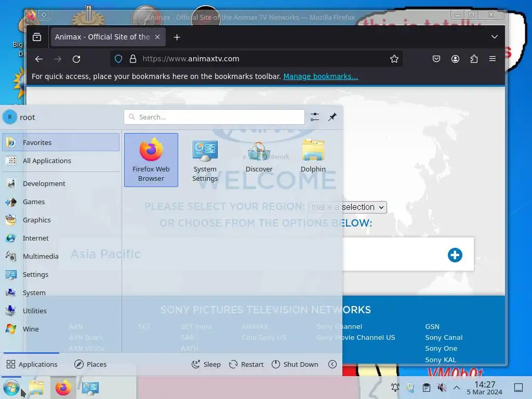Open the list all tabs dropdown
Screen dimensions: 532x399
point(495,37)
